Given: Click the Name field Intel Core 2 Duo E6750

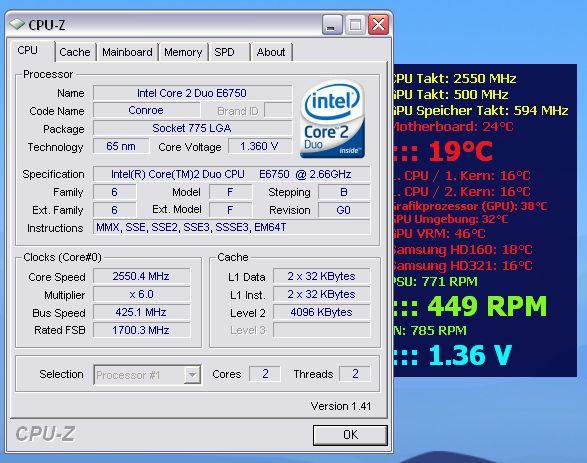Looking at the screenshot, I should point(192,93).
